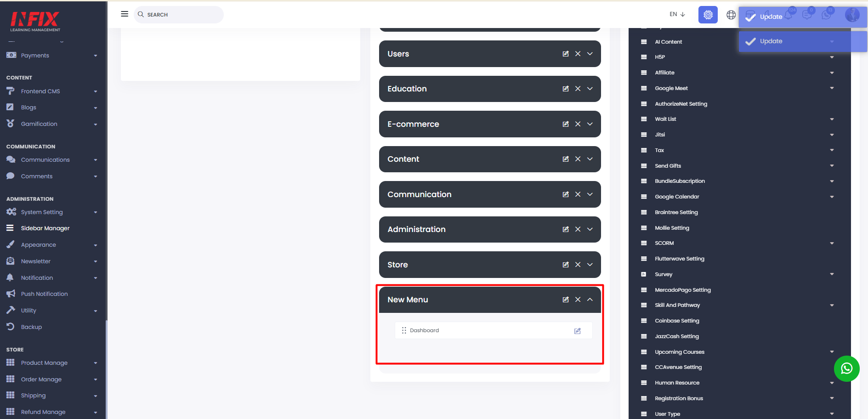Remove the Users menu section
Screen dimensions: 868x419
pos(578,54)
